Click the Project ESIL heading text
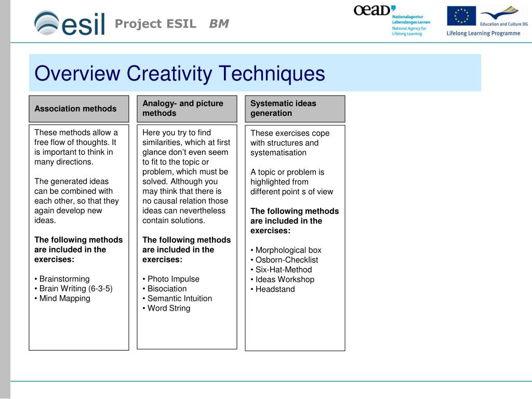Screen dimensions: 532x399 155,24
